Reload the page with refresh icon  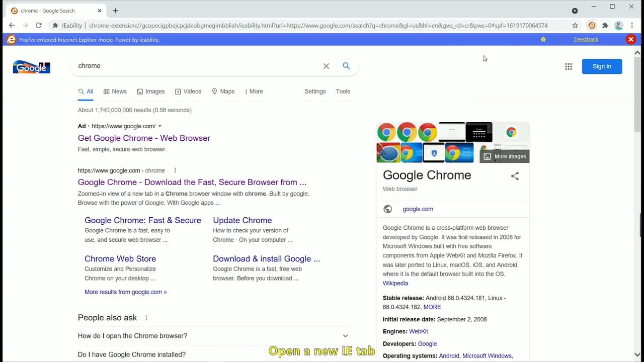pos(38,25)
